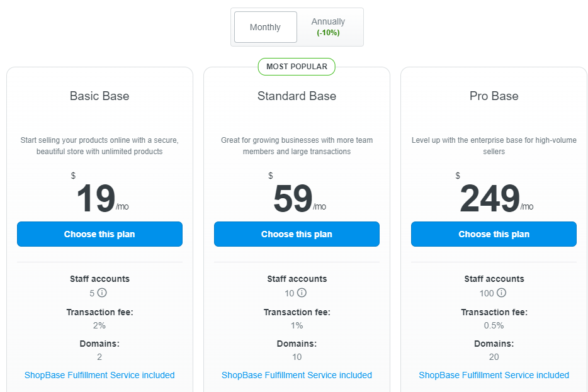The width and height of the screenshot is (588, 392).
Task: Click the Basic Base plan title
Action: click(x=99, y=96)
